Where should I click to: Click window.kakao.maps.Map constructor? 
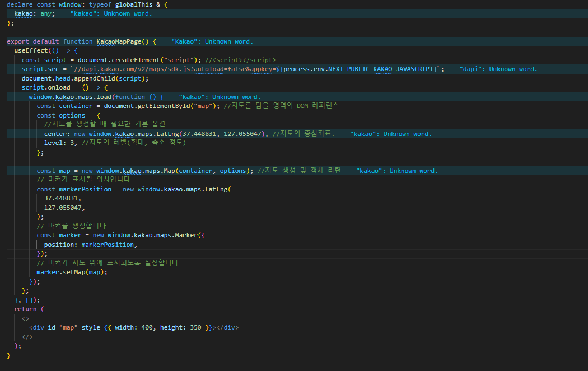(136, 171)
